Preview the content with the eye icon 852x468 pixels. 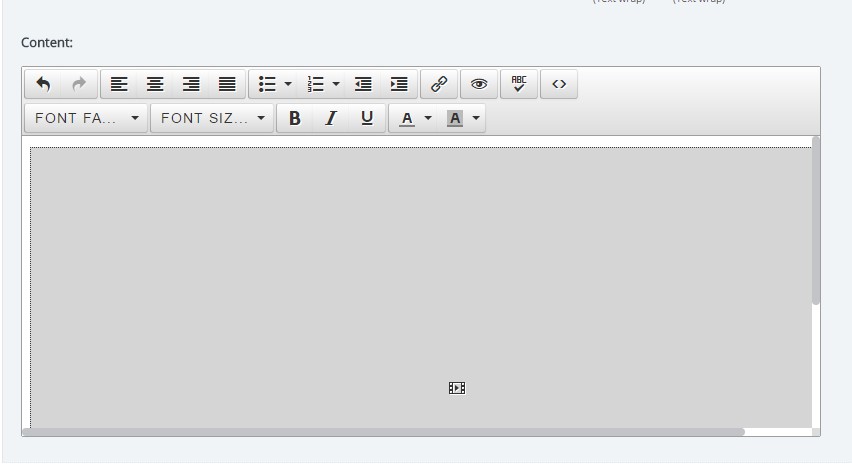(479, 84)
